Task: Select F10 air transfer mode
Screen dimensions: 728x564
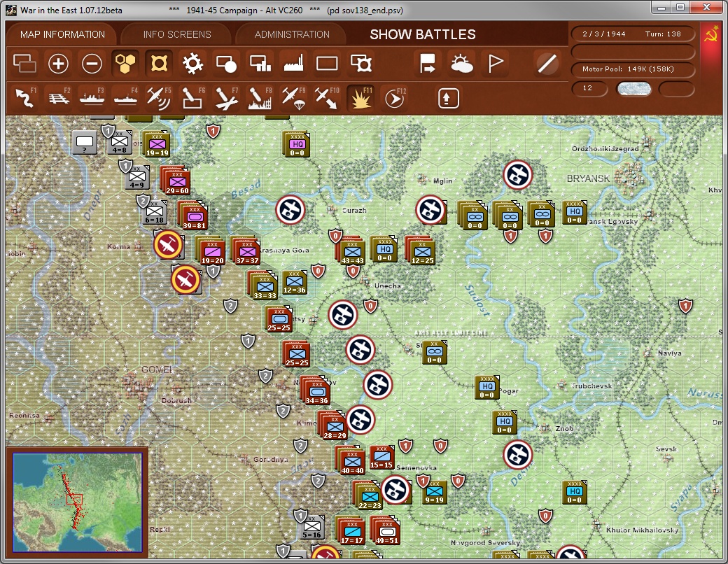Action: point(327,98)
